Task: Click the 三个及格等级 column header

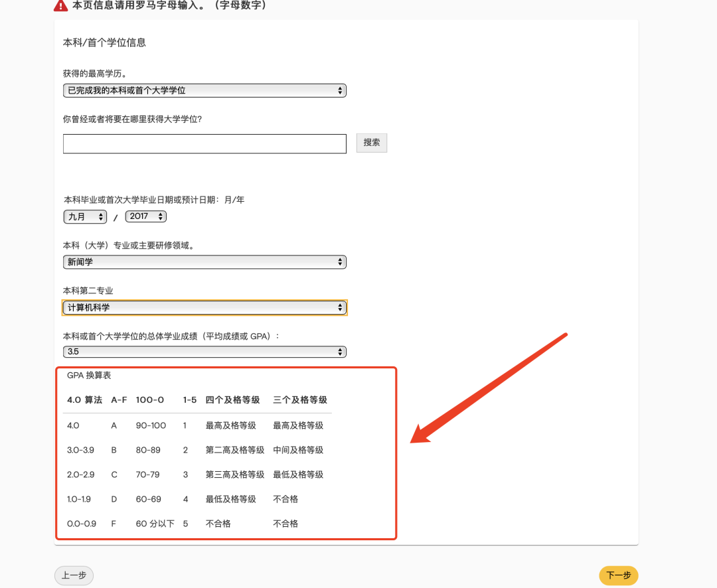Action: pos(300,400)
